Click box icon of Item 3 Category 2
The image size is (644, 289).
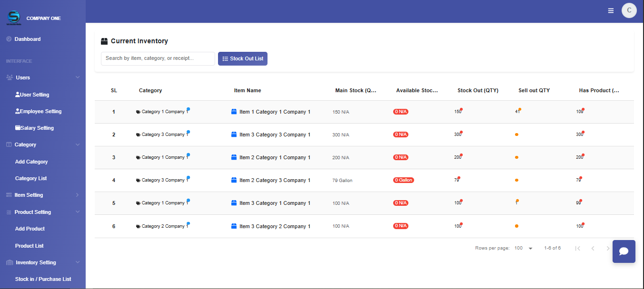[234, 226]
